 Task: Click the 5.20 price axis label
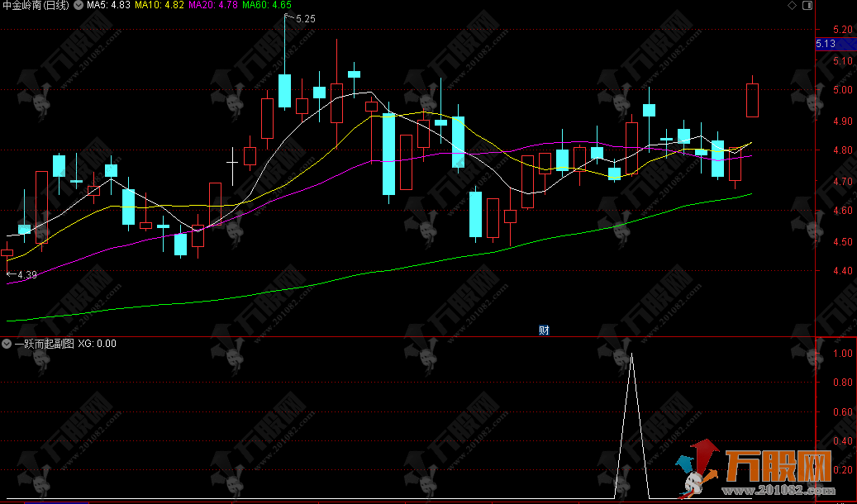tap(843, 30)
